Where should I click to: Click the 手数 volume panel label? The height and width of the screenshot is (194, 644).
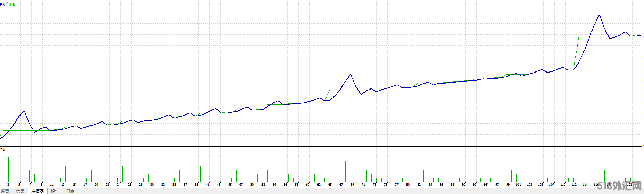[3, 150]
